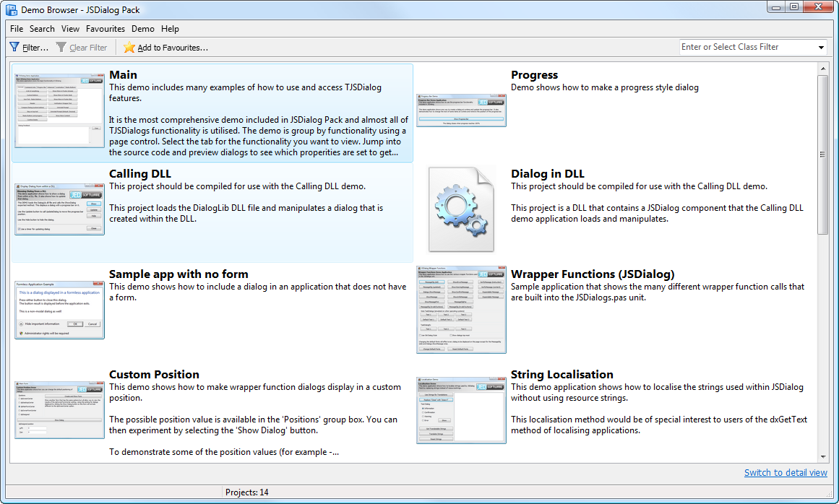
Task: Open the Filter dialog via funnel icon
Action: coord(14,47)
